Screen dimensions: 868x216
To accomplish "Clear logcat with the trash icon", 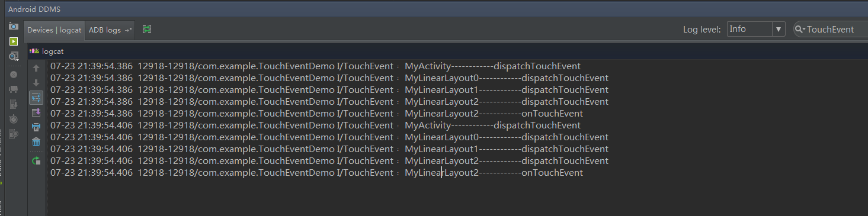I will (x=36, y=142).
